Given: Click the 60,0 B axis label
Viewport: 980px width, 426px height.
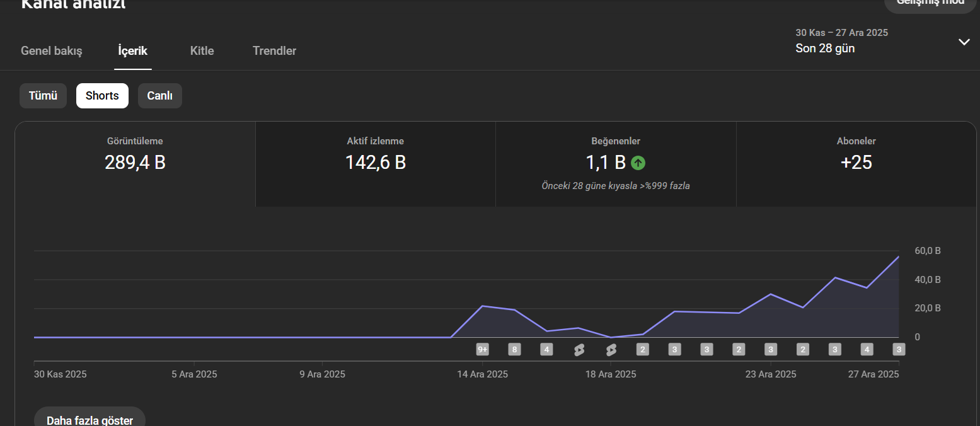Looking at the screenshot, I should coord(928,251).
